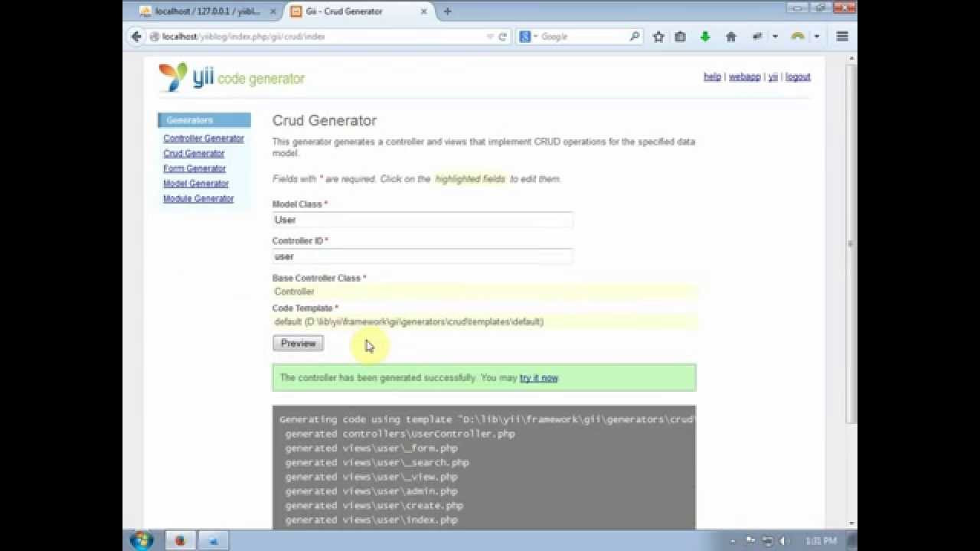The image size is (980, 551).
Task: Open dropdown arrow left of rainbow addon
Action: [775, 36]
